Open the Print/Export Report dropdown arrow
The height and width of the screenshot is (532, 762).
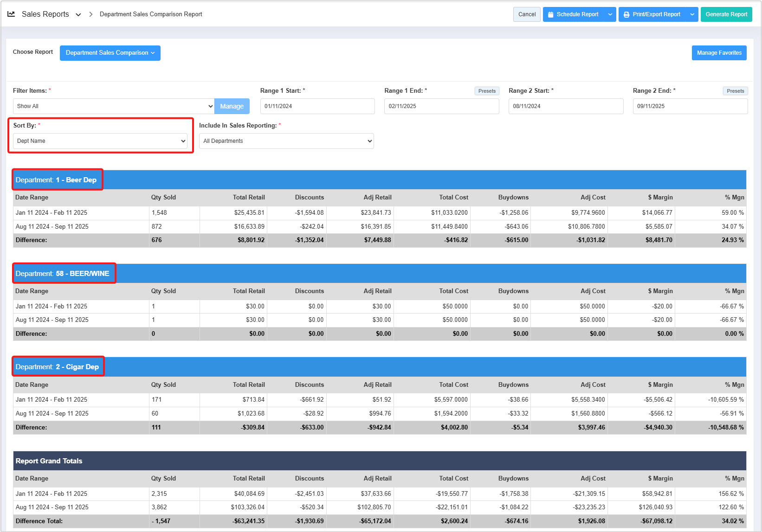click(x=692, y=14)
